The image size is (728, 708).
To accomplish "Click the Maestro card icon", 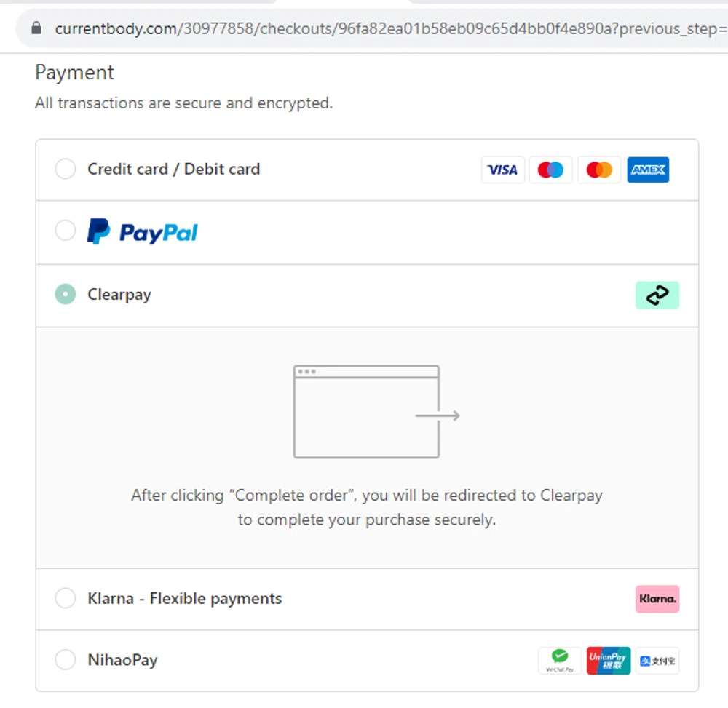I will (x=550, y=170).
